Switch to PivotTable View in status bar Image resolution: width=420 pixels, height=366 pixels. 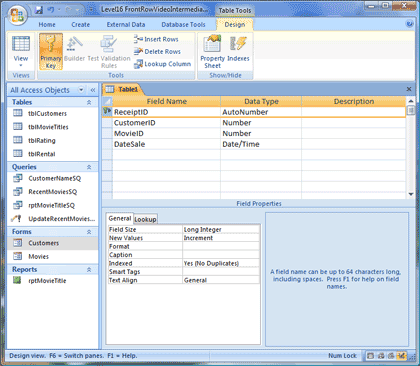(381, 356)
